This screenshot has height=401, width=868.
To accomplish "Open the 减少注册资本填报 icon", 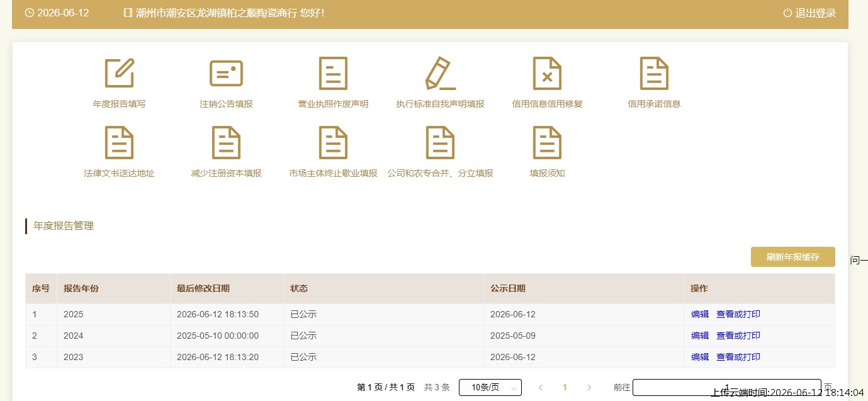I will point(226,142).
